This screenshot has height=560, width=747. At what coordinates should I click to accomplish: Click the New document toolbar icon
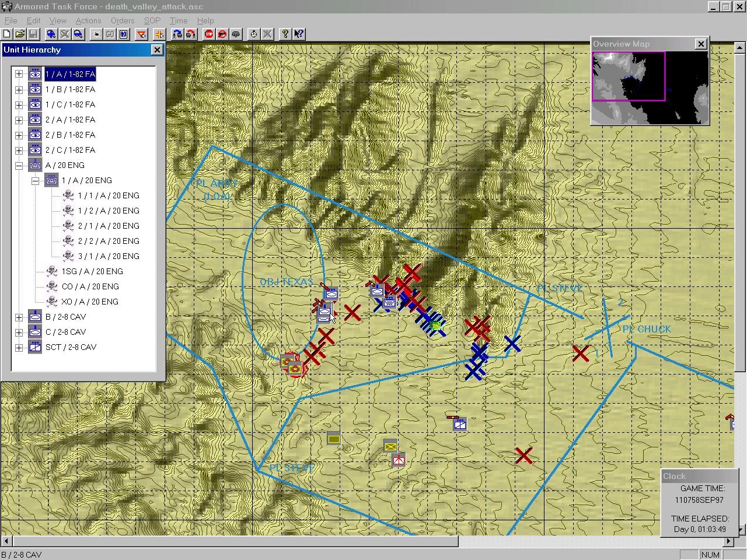click(x=7, y=34)
